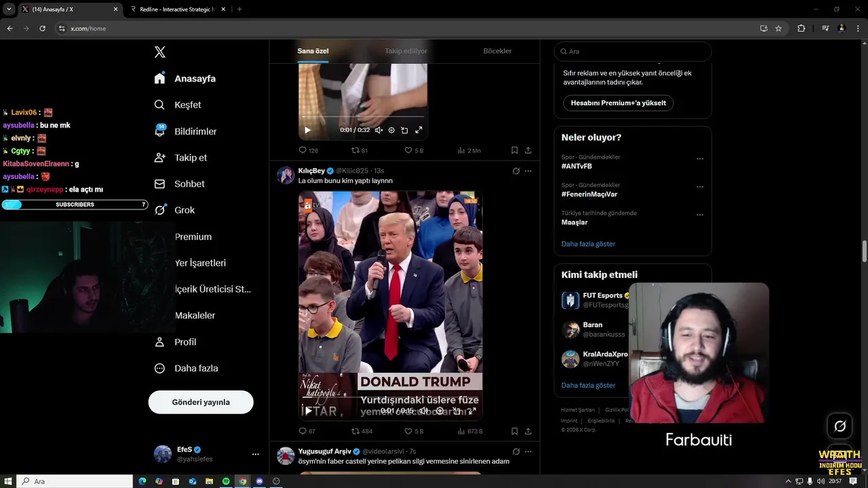View analytics of the 2 Mn views post
This screenshot has width=868, height=488.
469,150
